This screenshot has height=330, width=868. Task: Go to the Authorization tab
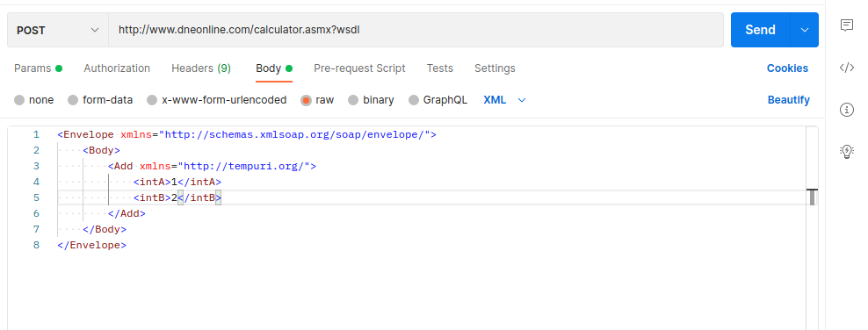tap(117, 68)
